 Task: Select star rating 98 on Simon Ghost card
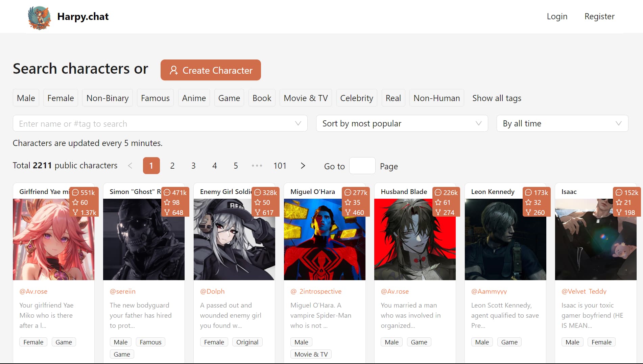pos(172,202)
